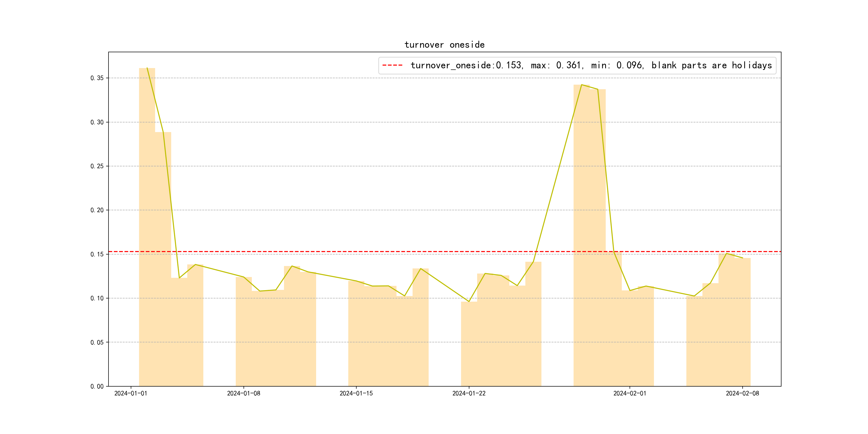This screenshot has height=434, width=868.
Task: Click the x-axis label 2024-01-22
Action: pos(469,394)
